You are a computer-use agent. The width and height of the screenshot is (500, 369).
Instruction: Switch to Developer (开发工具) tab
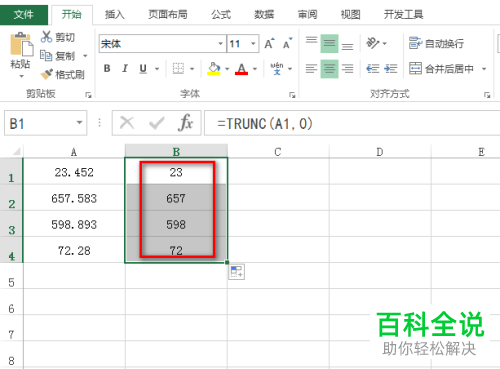tap(403, 15)
